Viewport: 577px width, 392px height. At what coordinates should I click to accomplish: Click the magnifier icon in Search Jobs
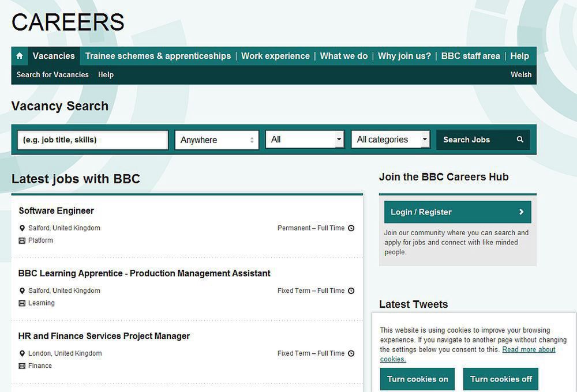(520, 140)
